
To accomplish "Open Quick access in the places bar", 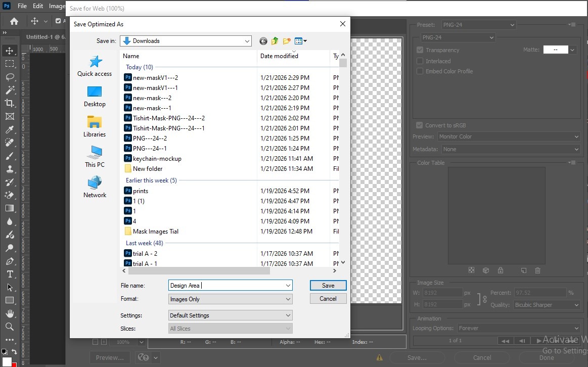I will pos(95,66).
